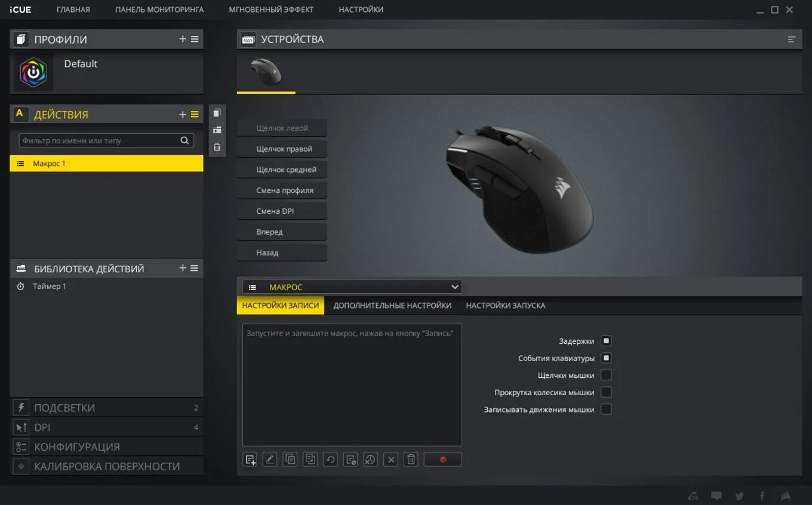This screenshot has width=812, height=505.
Task: Add item to the Actions Library with plus
Action: click(x=183, y=268)
